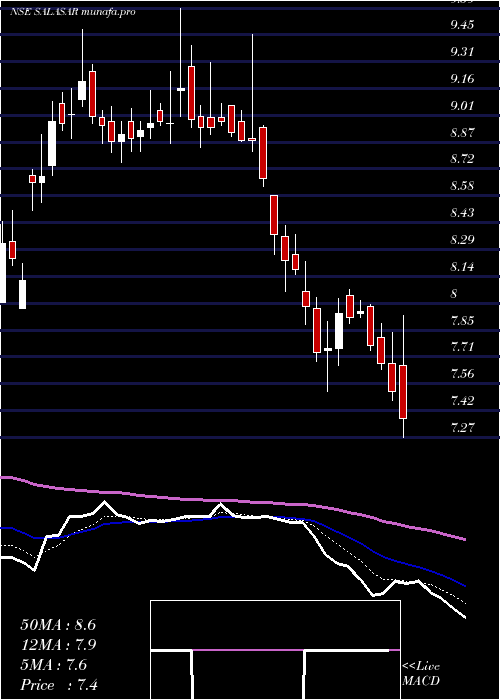Select the 8 price axis label
500x700 pixels.
(x=454, y=294)
